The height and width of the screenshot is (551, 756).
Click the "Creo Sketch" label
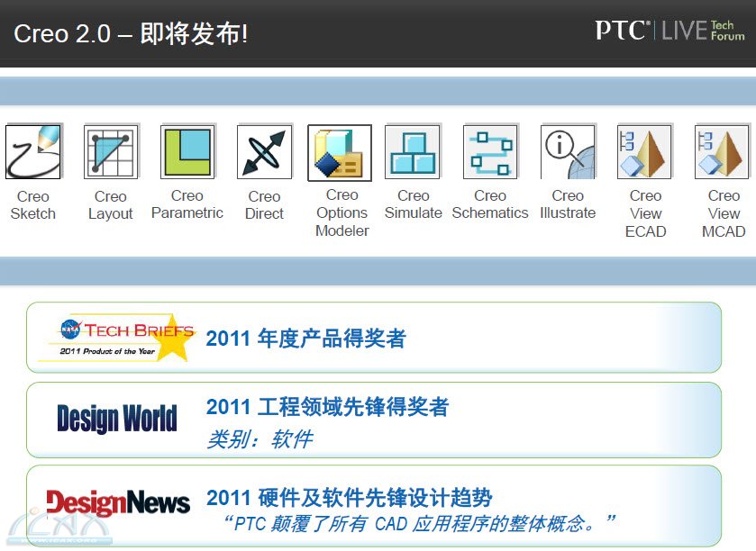click(x=33, y=204)
